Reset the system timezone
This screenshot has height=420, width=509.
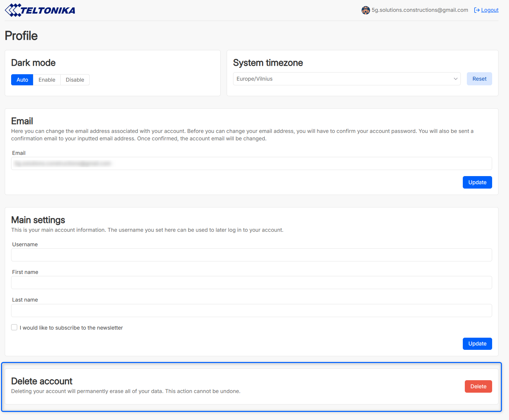pos(479,79)
